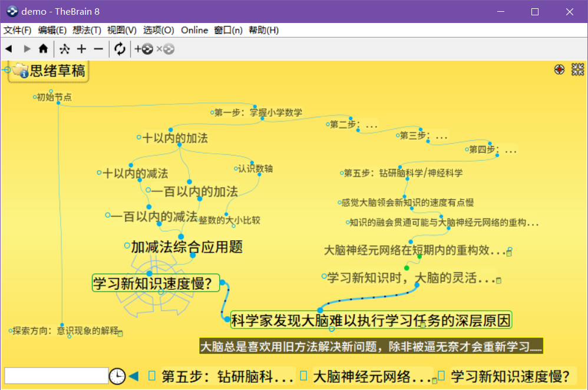The height and width of the screenshot is (390, 588).
Task: Click inside the search box at the bottom left
Action: coord(56,375)
